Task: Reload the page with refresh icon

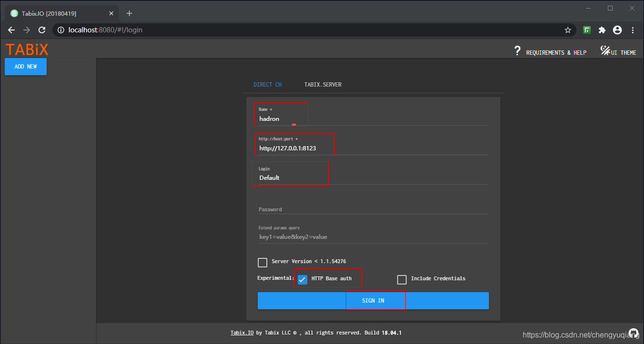Action: coord(42,30)
